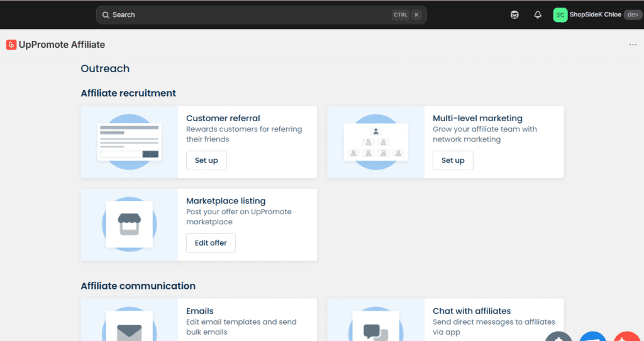
Task: Open the SC account avatar
Action: coord(560,15)
